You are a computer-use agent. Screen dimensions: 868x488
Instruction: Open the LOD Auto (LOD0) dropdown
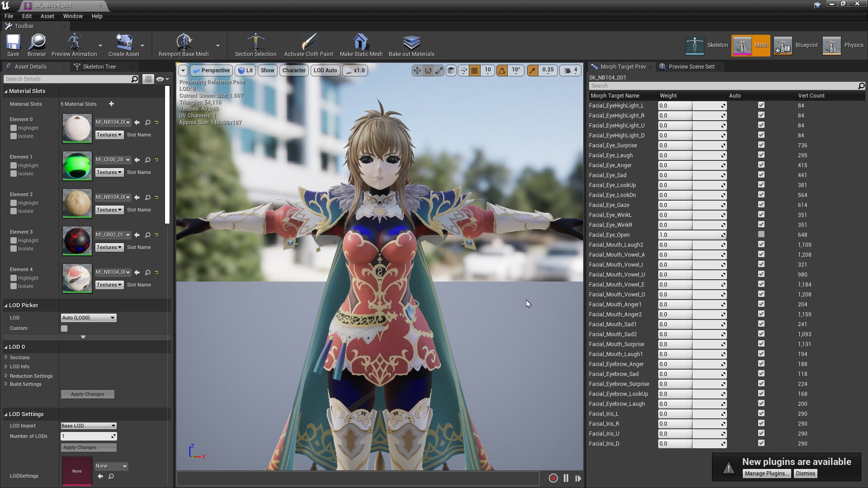point(89,318)
